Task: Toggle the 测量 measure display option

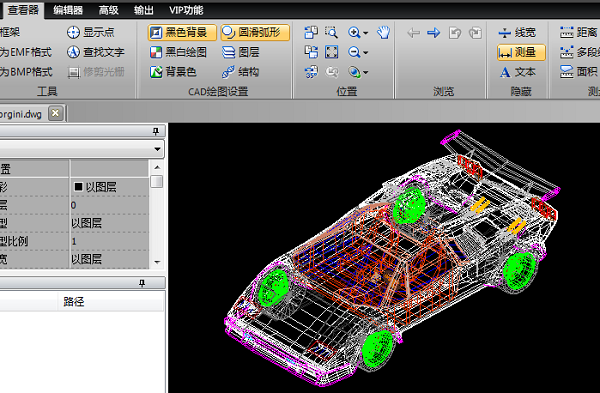Action: (x=521, y=52)
